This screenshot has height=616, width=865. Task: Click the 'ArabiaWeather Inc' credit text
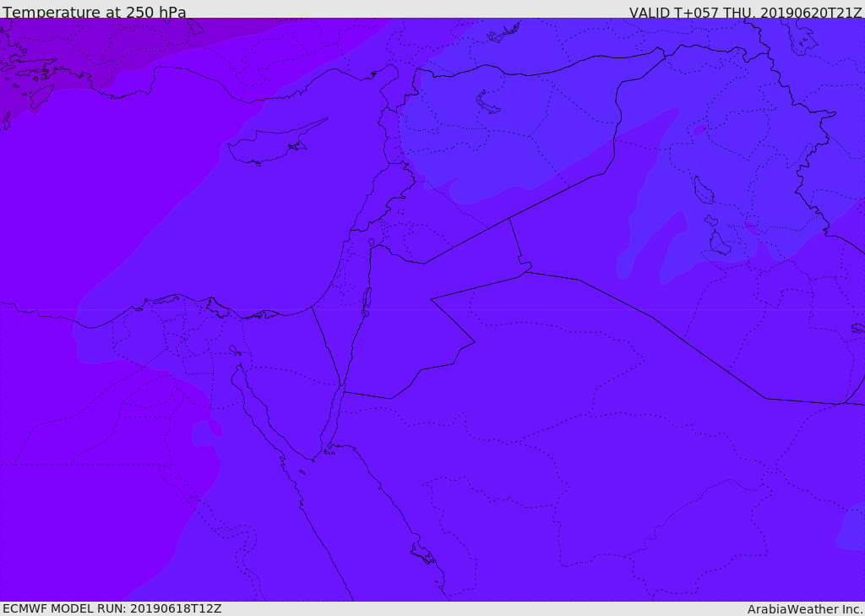pyautogui.click(x=804, y=609)
